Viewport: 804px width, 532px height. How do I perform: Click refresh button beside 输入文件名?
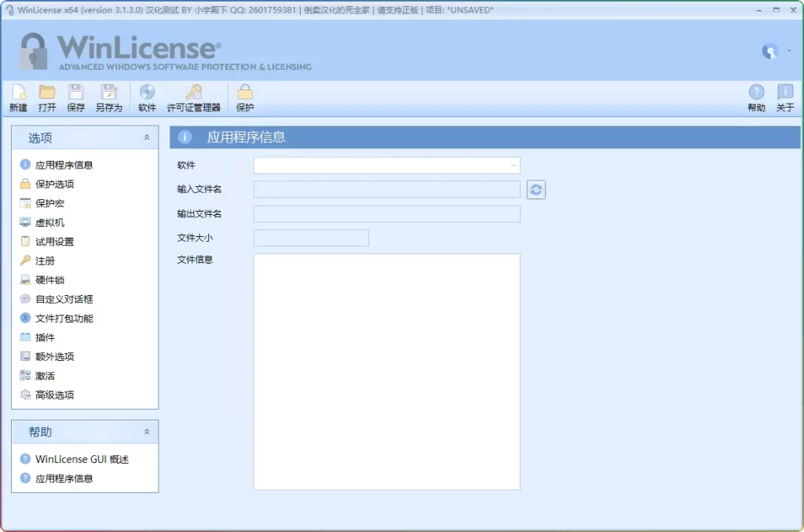(535, 190)
